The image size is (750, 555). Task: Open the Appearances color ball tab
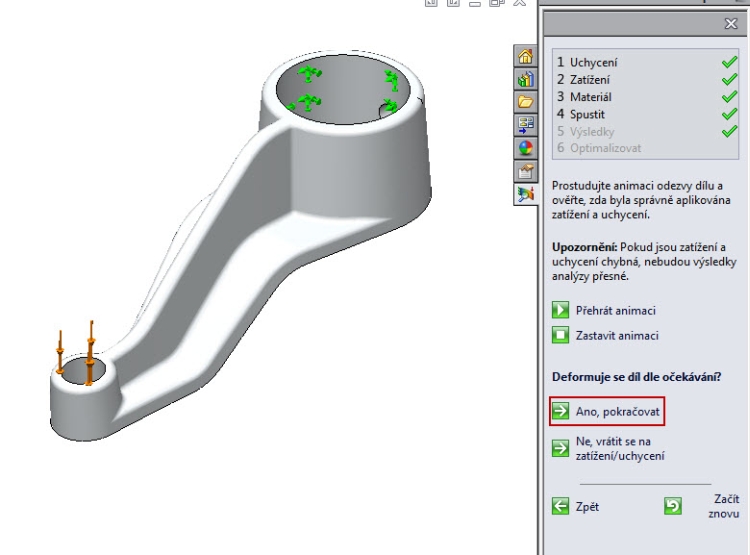coord(525,148)
